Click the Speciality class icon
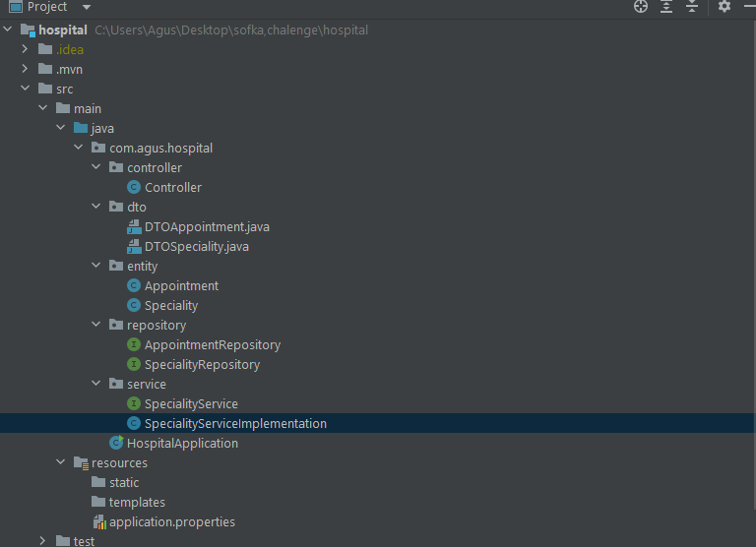Screen dimensions: 756x547 pyautogui.click(x=134, y=305)
